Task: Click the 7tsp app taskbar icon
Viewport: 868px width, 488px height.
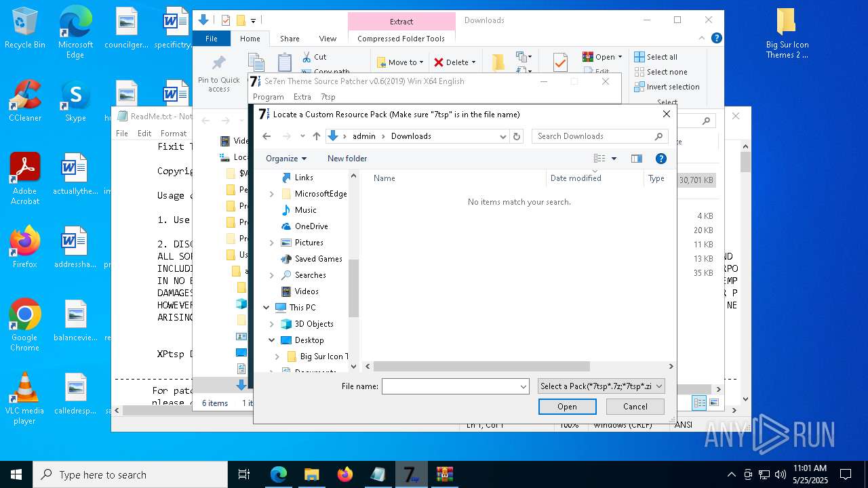Action: tap(411, 474)
